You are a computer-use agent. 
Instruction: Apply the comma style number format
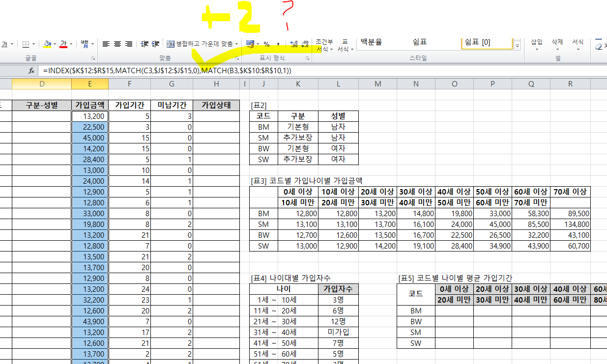[278, 44]
